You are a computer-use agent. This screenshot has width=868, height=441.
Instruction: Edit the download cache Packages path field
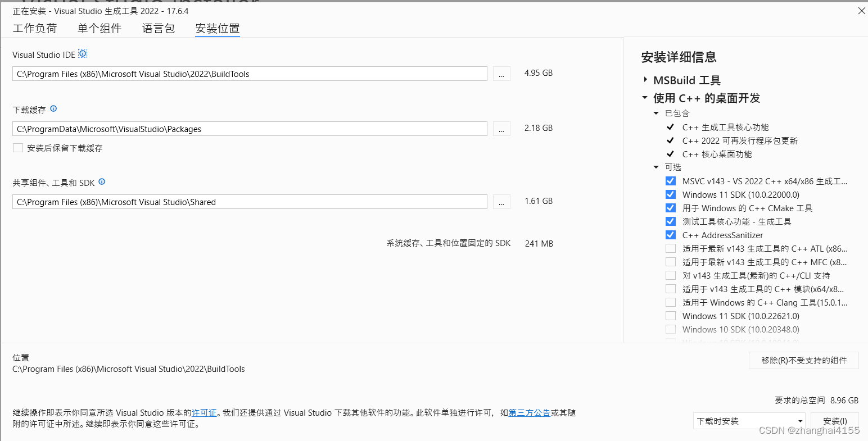coord(250,129)
